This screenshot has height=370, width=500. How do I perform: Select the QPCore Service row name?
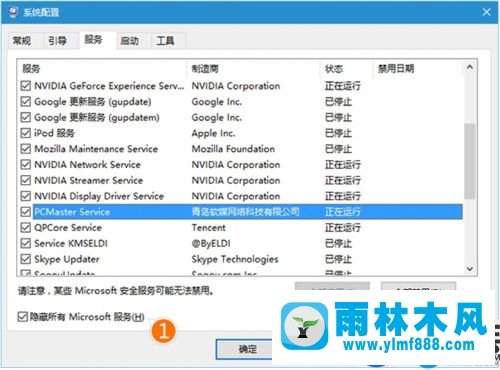click(x=68, y=227)
